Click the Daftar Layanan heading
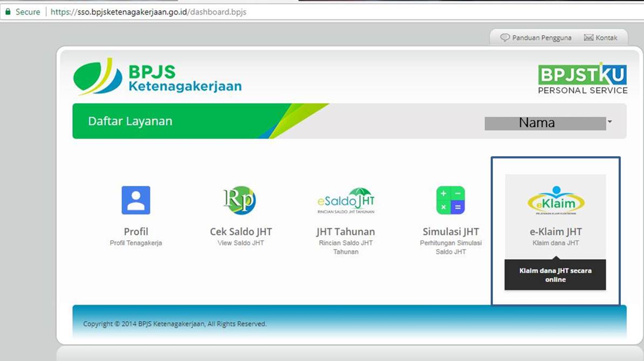This screenshot has width=644, height=361. point(130,121)
